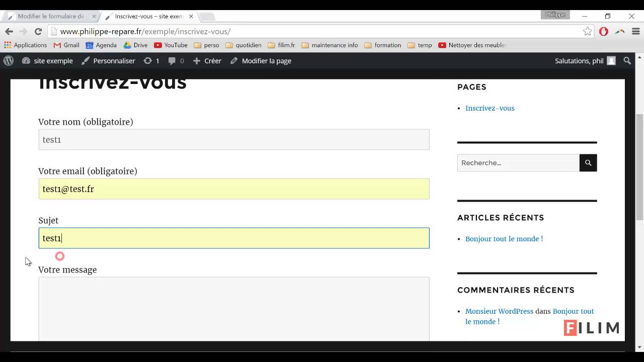The image size is (644, 362).
Task: Click the Votre email input field
Action: 234,189
